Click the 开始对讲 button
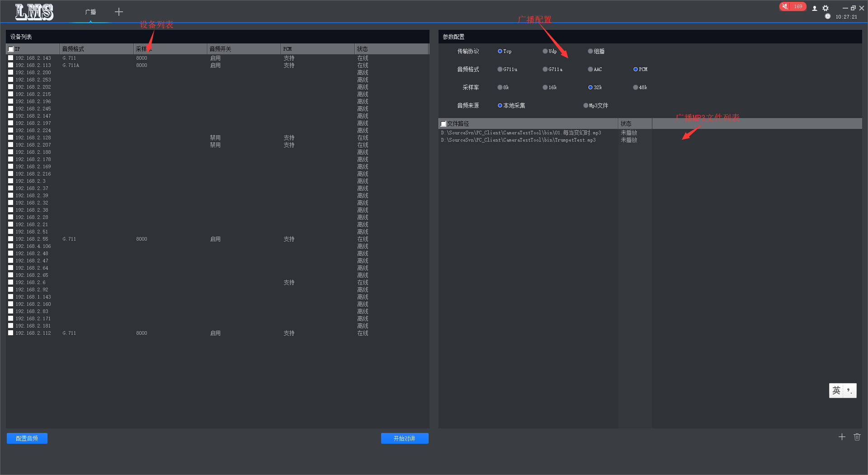This screenshot has height=475, width=868. tap(405, 438)
